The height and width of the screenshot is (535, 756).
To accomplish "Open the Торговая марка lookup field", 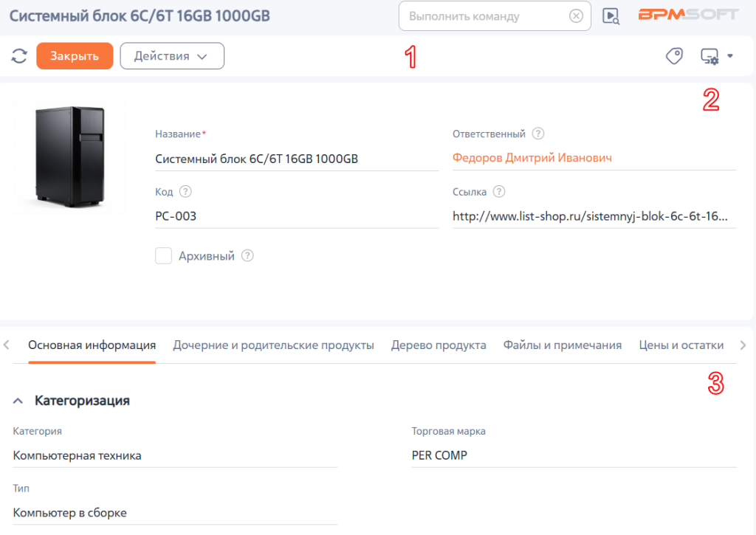I will pos(574,455).
